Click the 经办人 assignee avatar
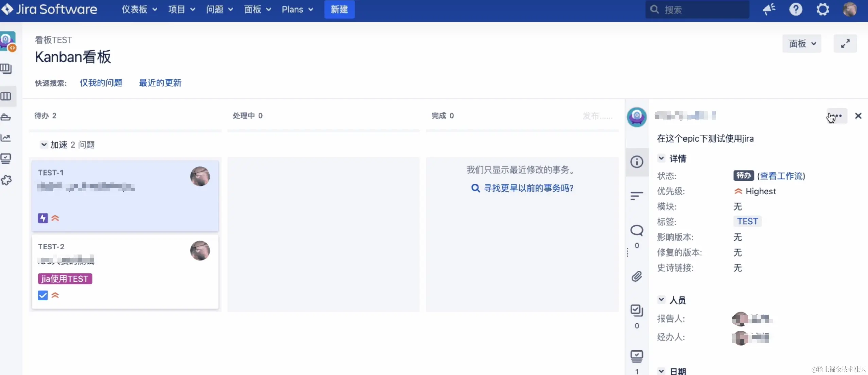The height and width of the screenshot is (375, 868). pos(740,338)
